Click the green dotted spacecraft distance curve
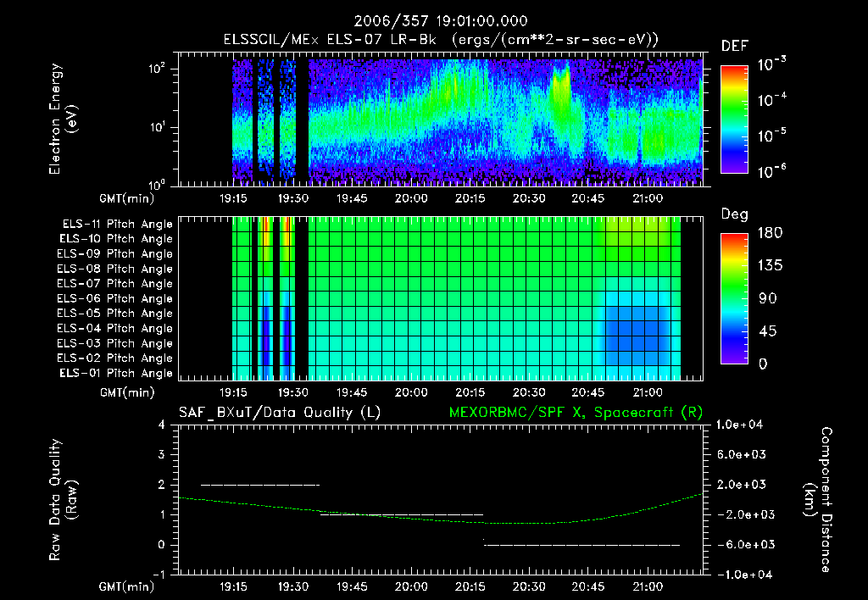868x600 pixels. [440, 520]
